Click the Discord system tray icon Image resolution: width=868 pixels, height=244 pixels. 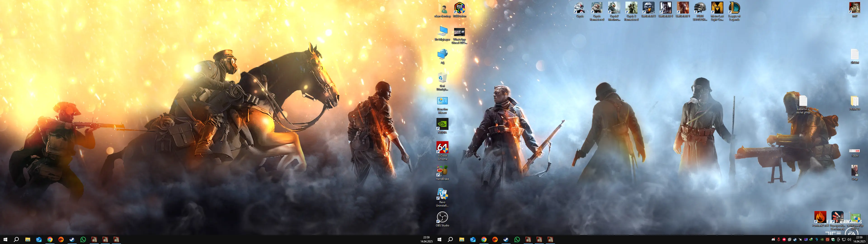[773, 240]
